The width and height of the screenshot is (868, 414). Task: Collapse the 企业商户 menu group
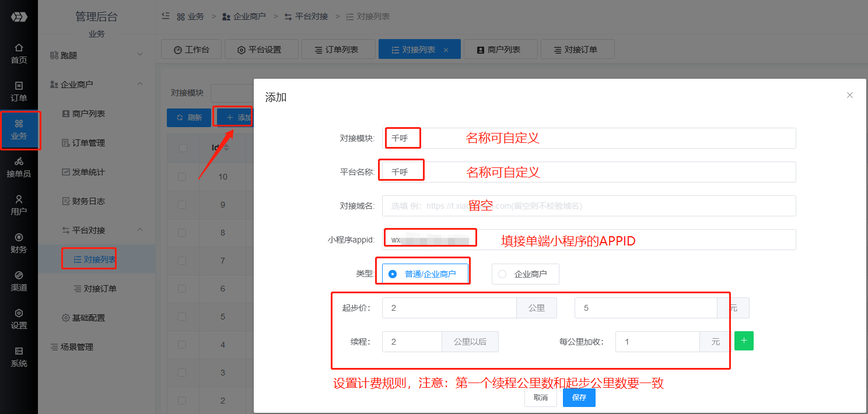pyautogui.click(x=97, y=84)
